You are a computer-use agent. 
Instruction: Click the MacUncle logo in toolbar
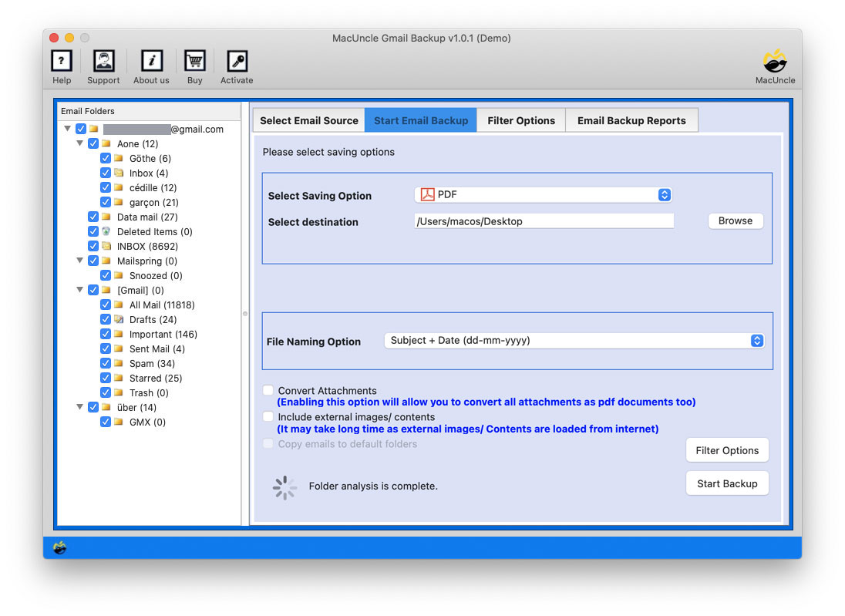pyautogui.click(x=775, y=61)
